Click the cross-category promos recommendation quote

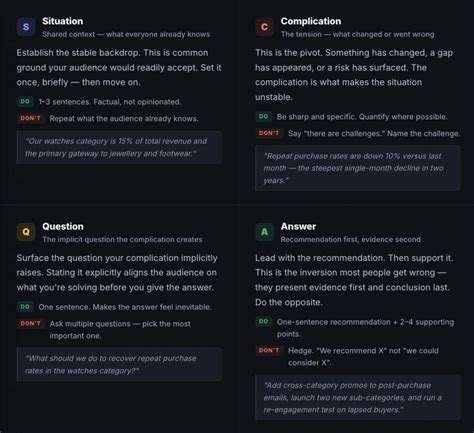click(x=358, y=397)
